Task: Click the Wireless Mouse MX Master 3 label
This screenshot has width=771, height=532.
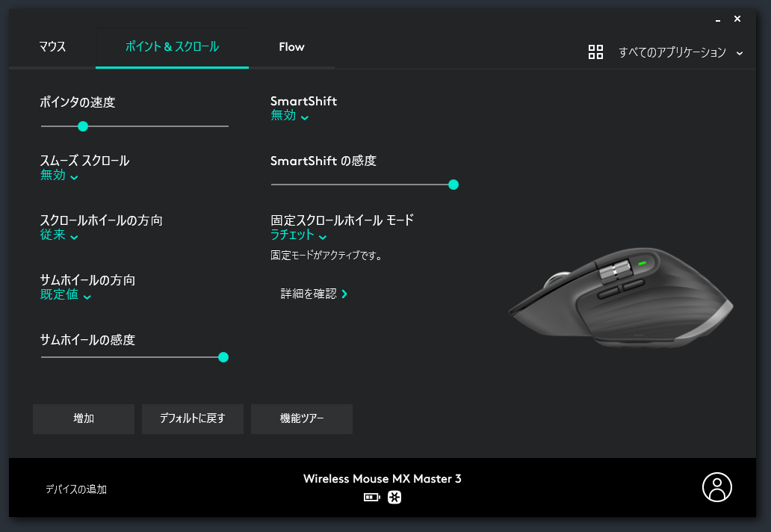Action: pos(382,479)
